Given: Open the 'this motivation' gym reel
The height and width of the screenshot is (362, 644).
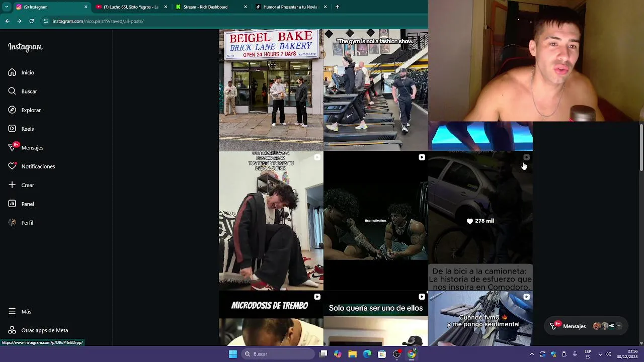Looking at the screenshot, I should [375, 221].
